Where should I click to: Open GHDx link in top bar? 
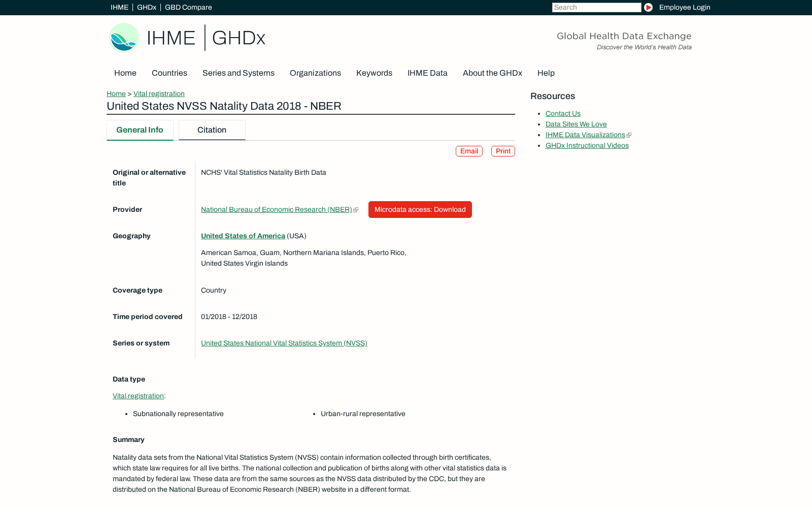point(147,7)
